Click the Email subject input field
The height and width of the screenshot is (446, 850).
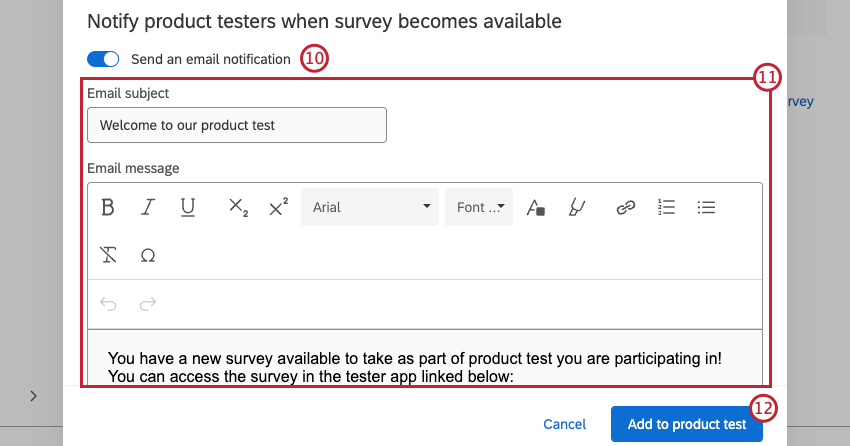[x=237, y=125]
